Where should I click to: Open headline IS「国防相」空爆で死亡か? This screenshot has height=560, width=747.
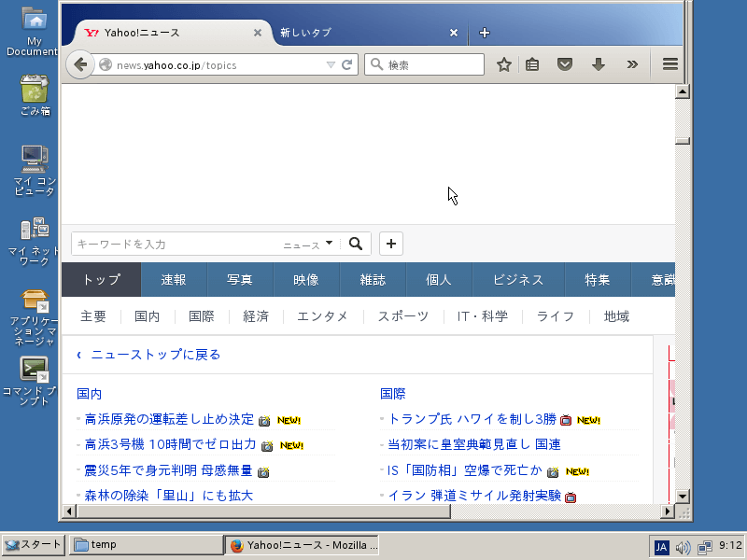(x=464, y=470)
